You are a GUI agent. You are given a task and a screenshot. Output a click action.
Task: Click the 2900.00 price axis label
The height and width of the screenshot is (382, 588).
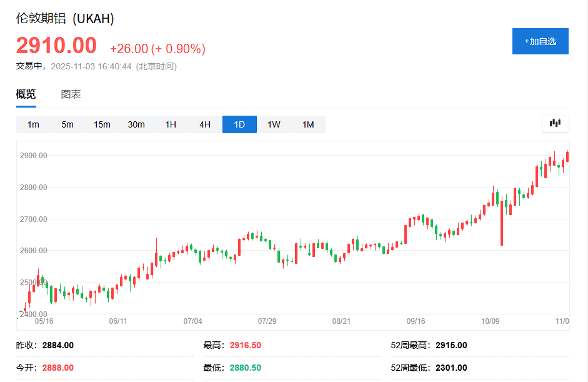[x=34, y=155]
